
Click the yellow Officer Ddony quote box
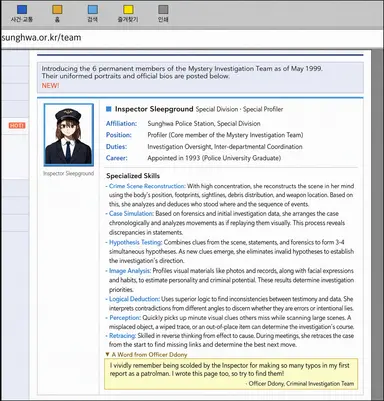231,374
